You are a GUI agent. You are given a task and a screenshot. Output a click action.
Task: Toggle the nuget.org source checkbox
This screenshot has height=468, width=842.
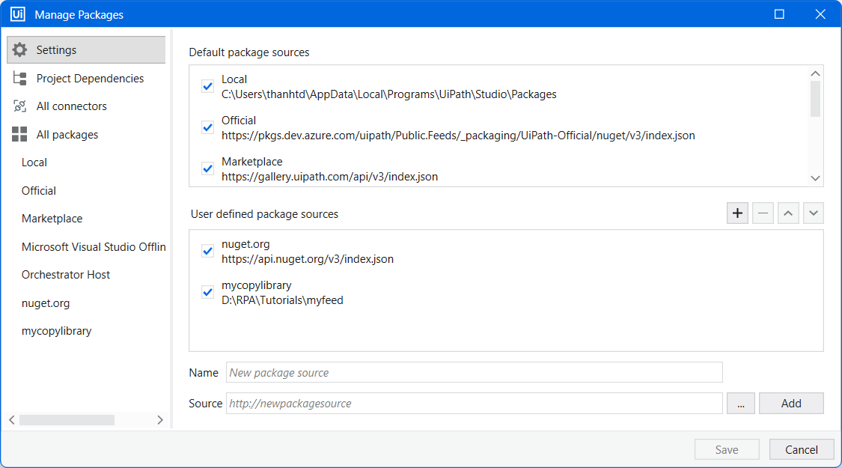point(208,251)
